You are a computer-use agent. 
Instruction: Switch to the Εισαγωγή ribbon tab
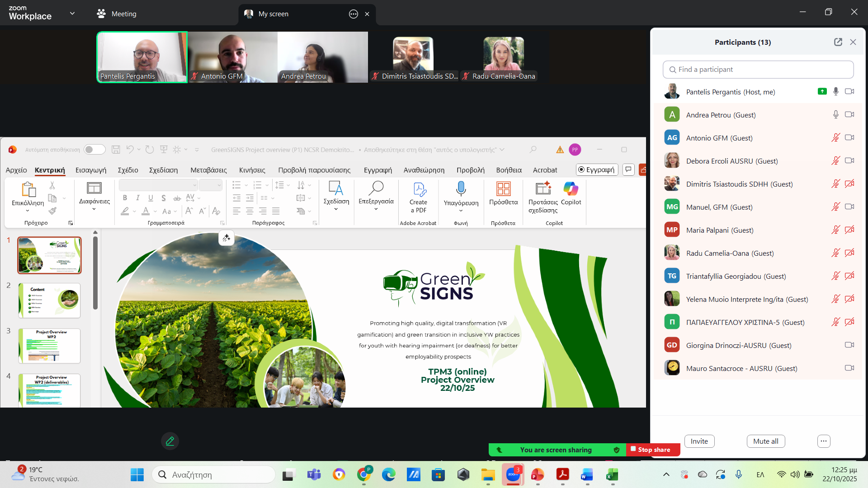click(91, 170)
